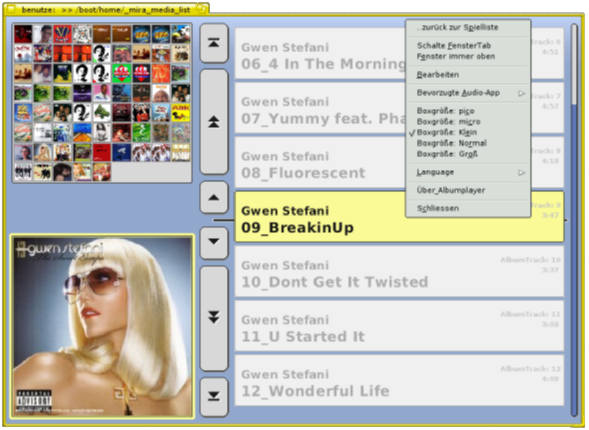
Task: Set 'Boxgröße: Normal' size option
Action: 468,143
